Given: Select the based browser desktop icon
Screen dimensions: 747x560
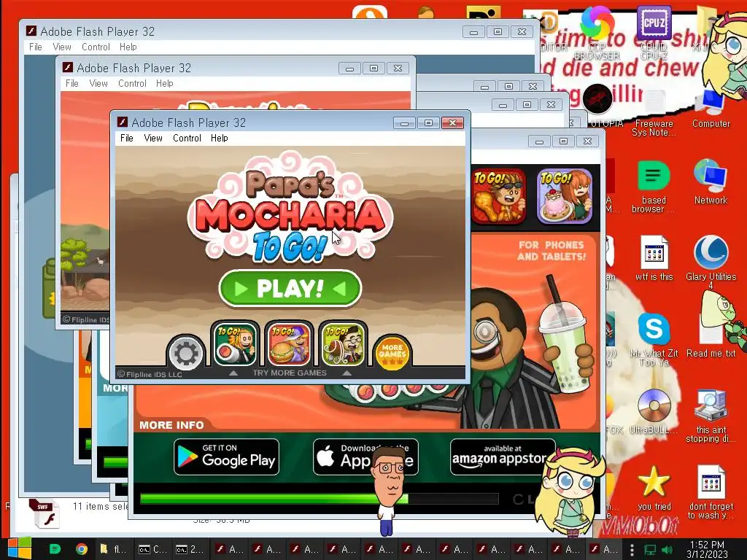Looking at the screenshot, I should click(x=654, y=187).
